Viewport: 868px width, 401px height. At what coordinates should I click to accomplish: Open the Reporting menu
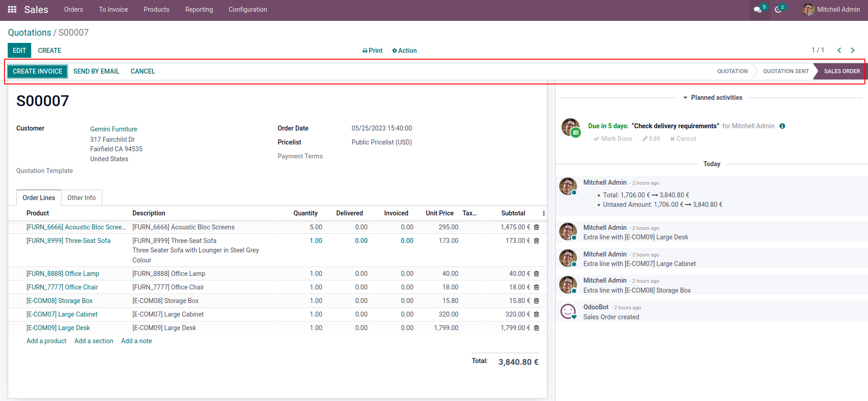pyautogui.click(x=199, y=9)
